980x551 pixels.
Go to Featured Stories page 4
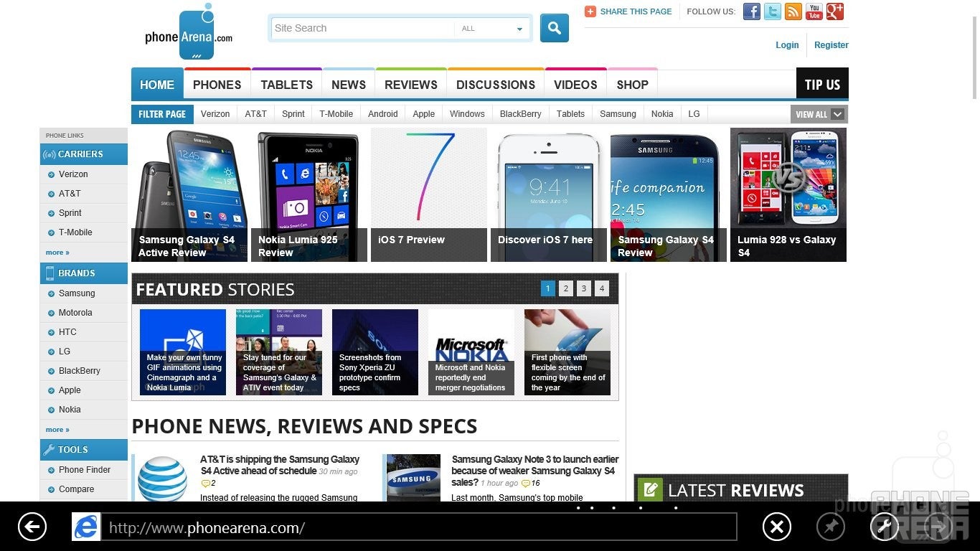pos(602,288)
